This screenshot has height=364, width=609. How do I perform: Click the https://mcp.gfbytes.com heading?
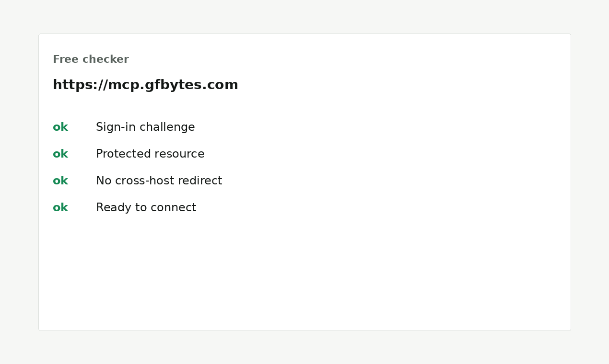pos(145,85)
